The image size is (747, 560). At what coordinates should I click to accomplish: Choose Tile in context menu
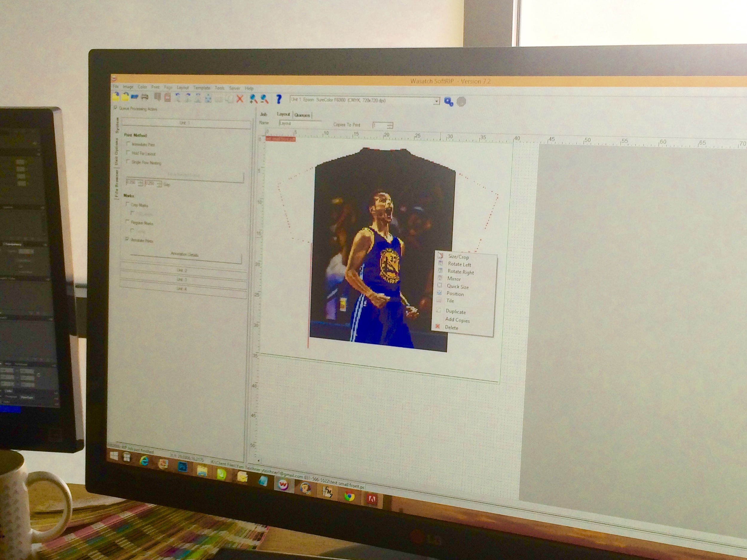tap(450, 301)
